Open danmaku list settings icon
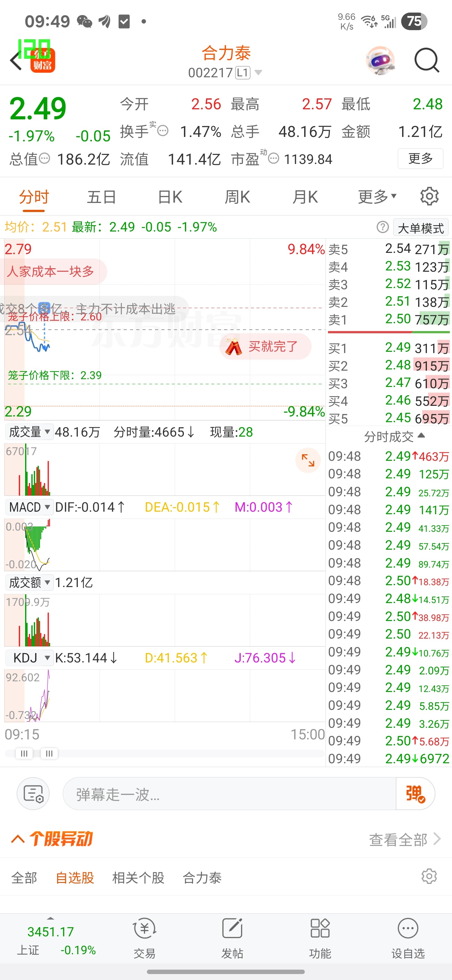The height and width of the screenshot is (980, 452). [33, 794]
